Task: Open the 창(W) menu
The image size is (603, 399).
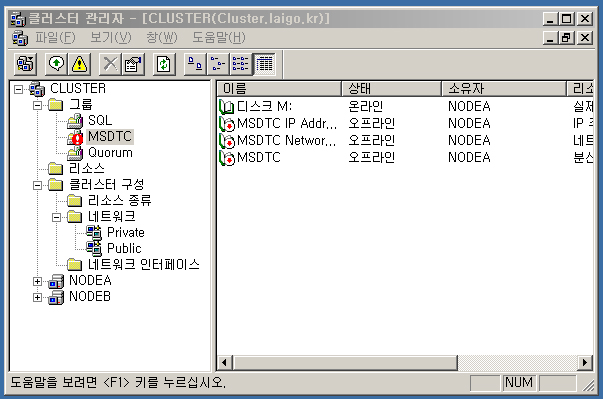Action: (162, 38)
